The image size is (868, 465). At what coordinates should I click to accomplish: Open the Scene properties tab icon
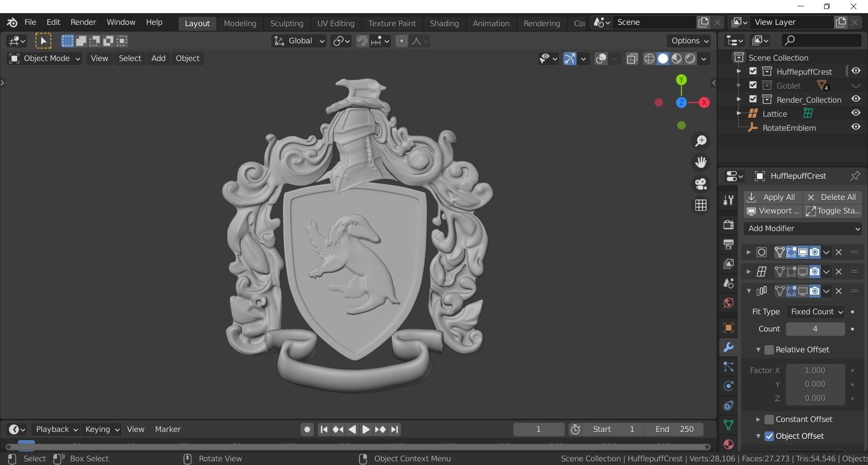[x=728, y=283]
